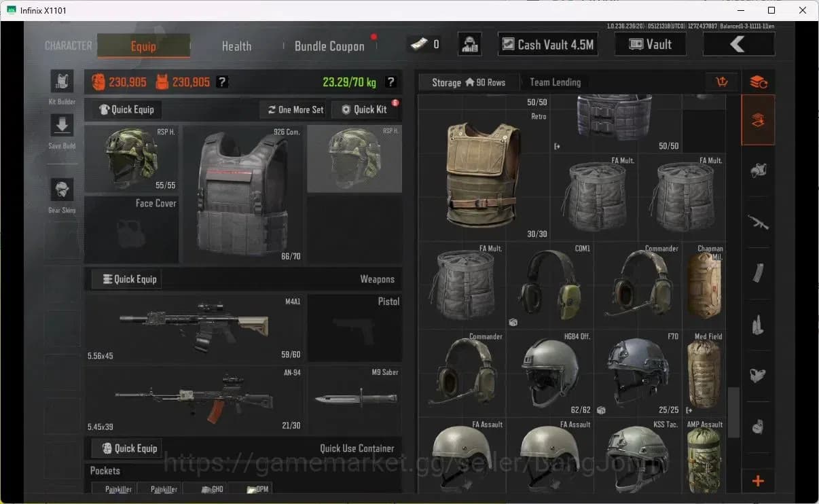Screen dimensions: 819x504
Task: Select the all-items category filter in sidebar
Action: (758, 120)
